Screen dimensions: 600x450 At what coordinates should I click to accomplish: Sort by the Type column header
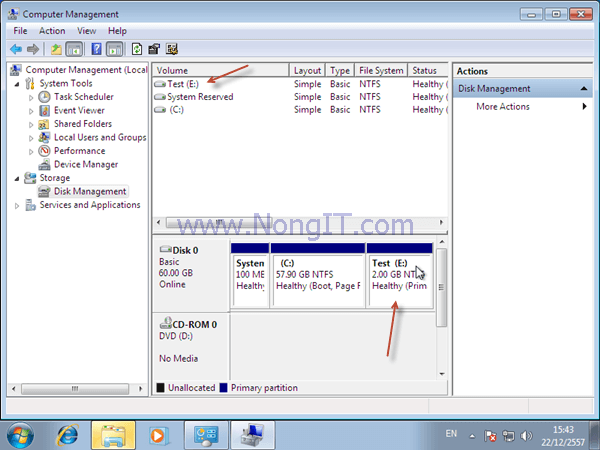340,70
